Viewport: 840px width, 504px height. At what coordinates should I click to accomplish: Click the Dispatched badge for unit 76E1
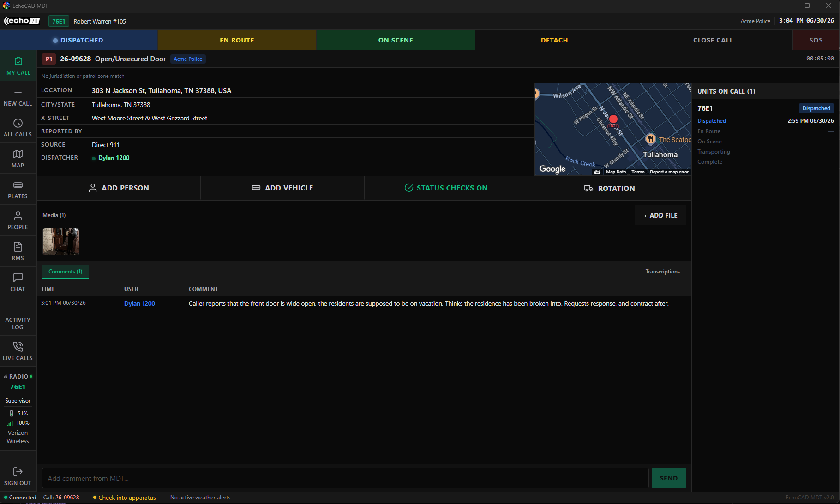(816, 108)
